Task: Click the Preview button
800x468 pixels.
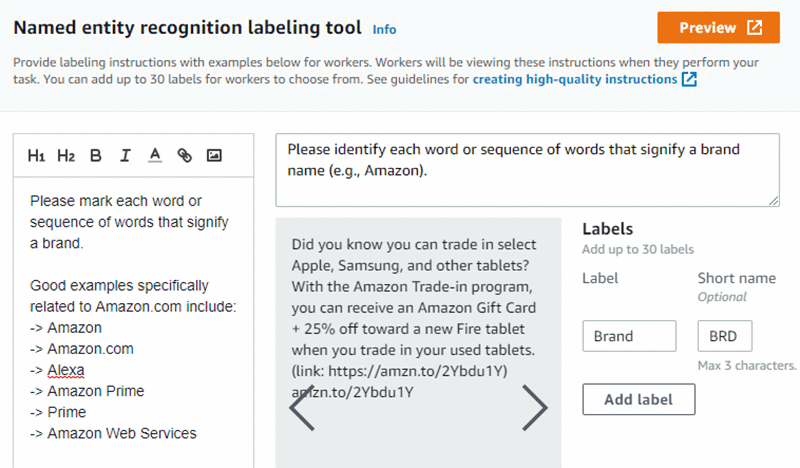Action: click(717, 28)
